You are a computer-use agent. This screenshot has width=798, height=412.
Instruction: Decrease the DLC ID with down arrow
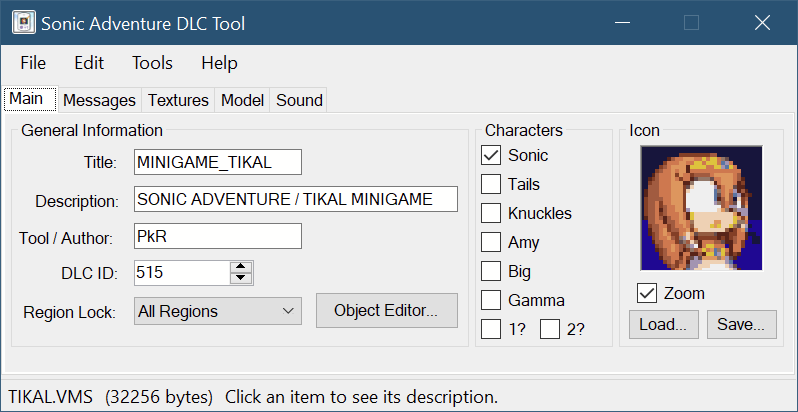(241, 279)
